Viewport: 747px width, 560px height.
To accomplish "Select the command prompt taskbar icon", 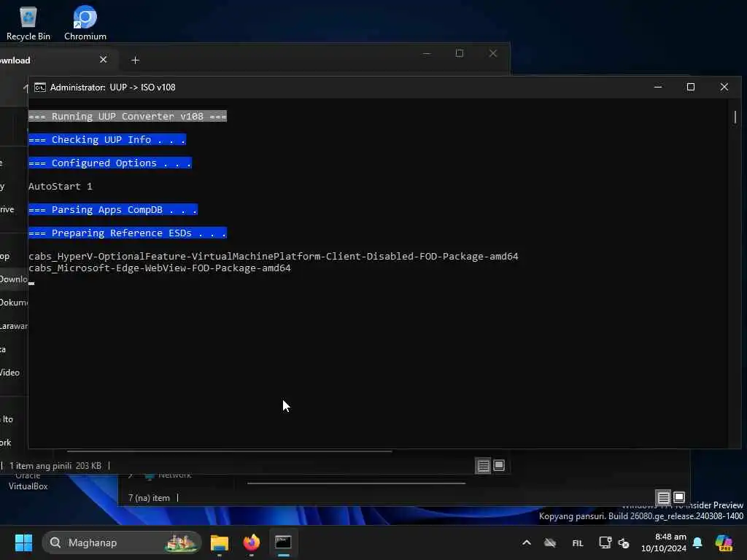I will pyautogui.click(x=284, y=542).
